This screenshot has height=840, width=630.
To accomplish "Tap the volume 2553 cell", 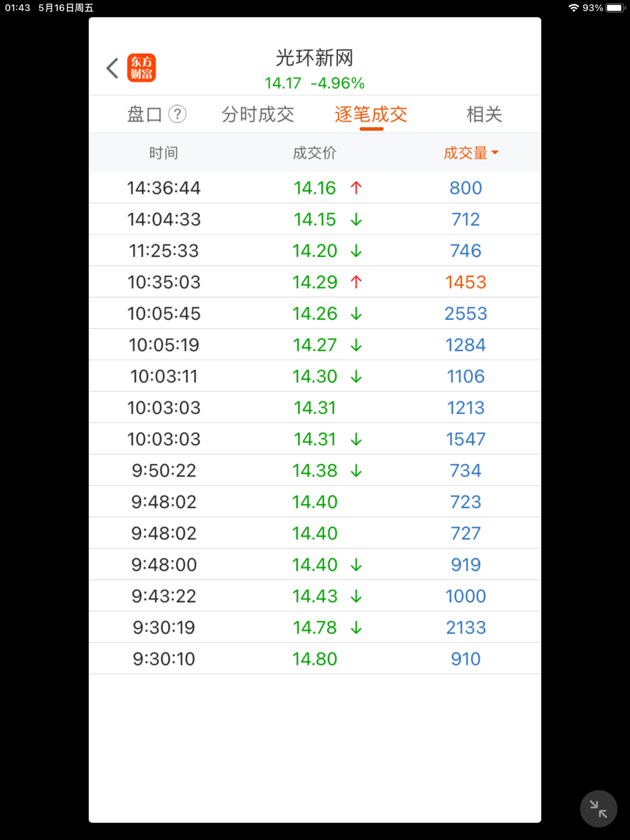I will coord(466,314).
